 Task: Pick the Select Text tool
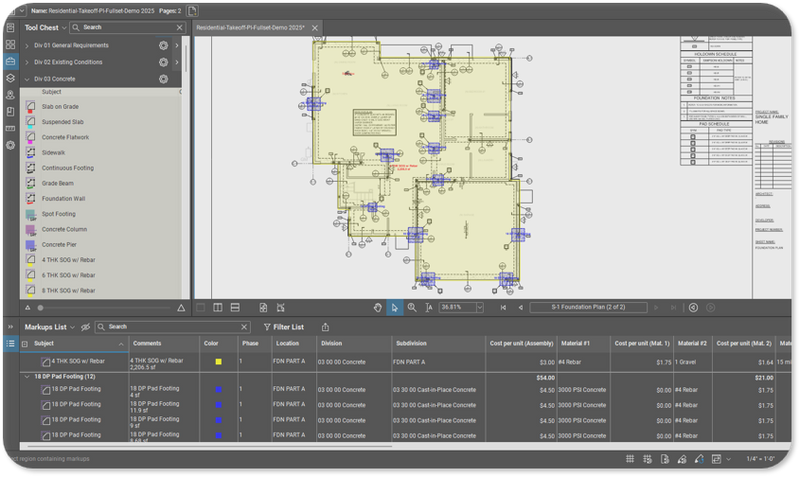coord(429,308)
